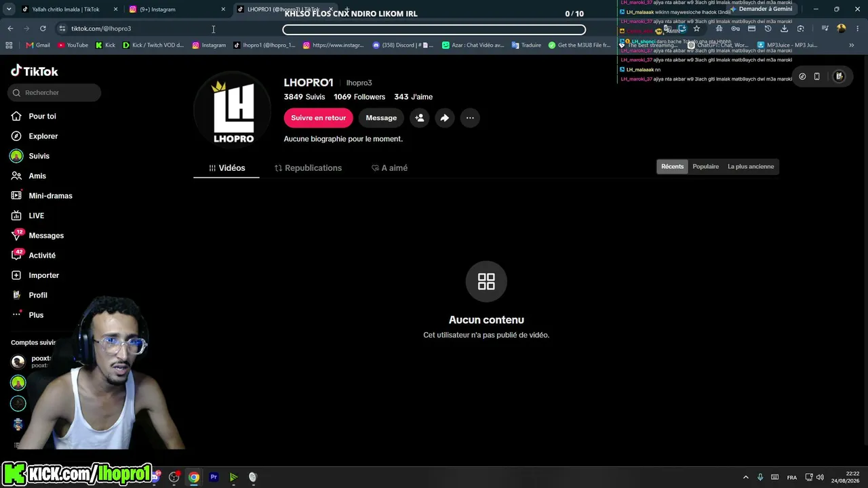
Task: Open site information icon in address bar
Action: click(62, 28)
